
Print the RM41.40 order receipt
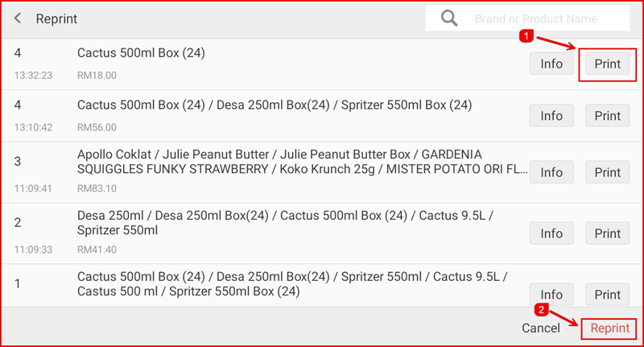607,233
